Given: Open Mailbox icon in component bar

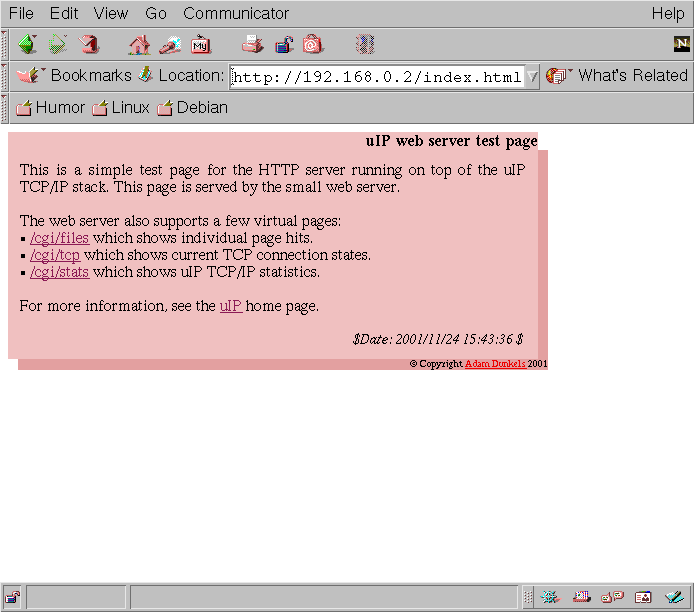Looking at the screenshot, I should (582, 597).
